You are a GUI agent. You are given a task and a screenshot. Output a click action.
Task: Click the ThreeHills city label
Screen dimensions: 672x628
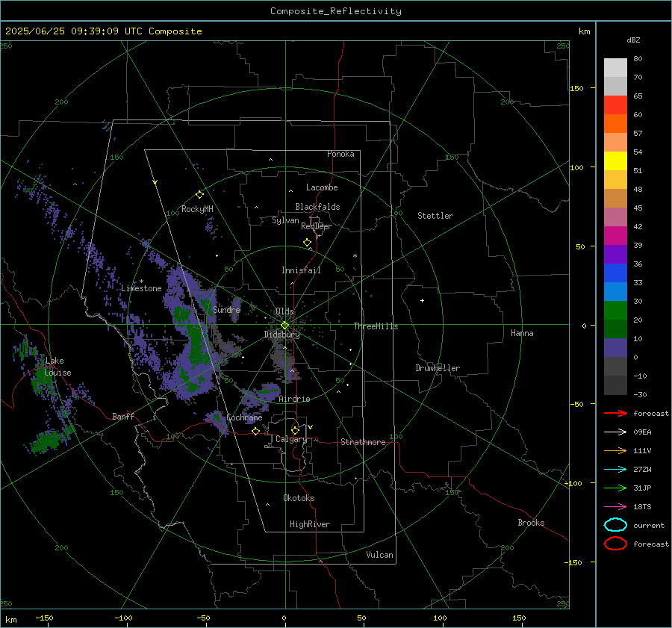(x=376, y=326)
